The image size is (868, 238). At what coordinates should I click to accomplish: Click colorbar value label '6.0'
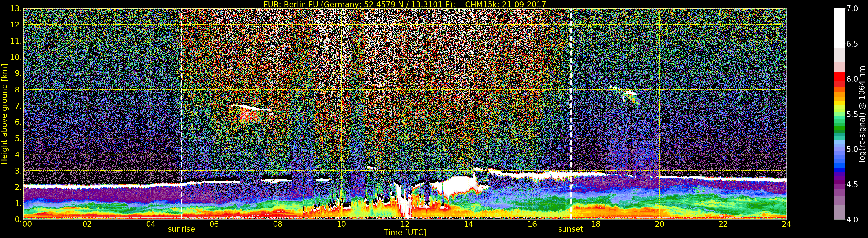point(852,79)
